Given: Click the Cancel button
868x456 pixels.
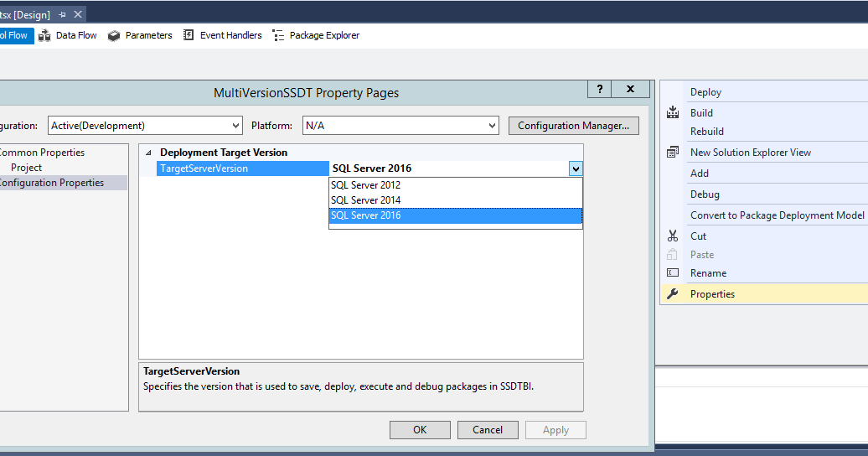Looking at the screenshot, I should tap(488, 430).
